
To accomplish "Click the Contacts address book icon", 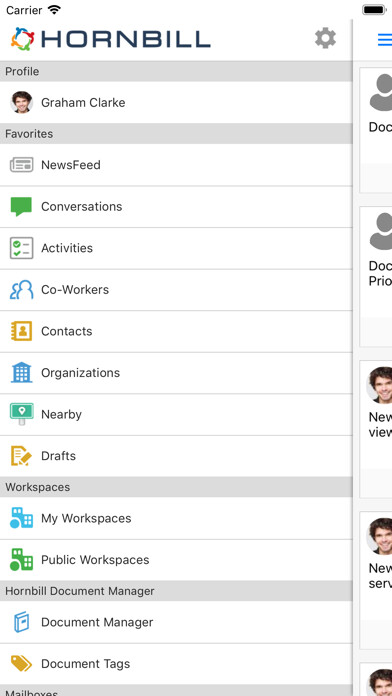I will pos(21,331).
